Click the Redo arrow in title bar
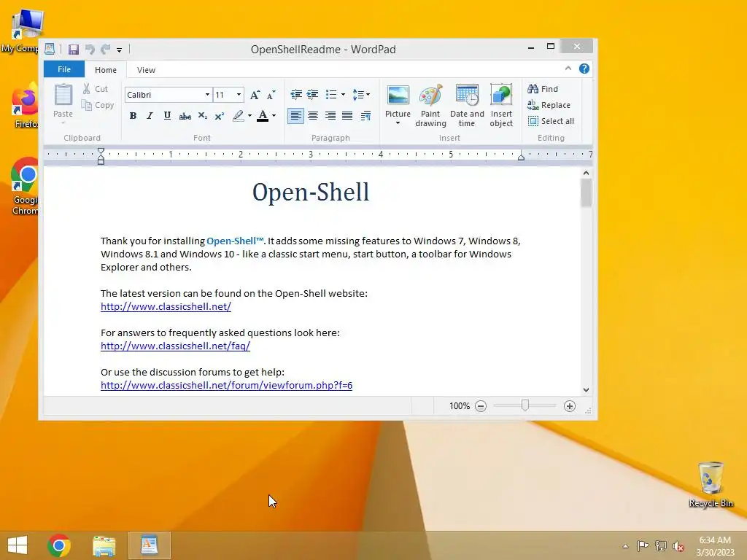Viewport: 747px width, 560px height. pos(106,49)
